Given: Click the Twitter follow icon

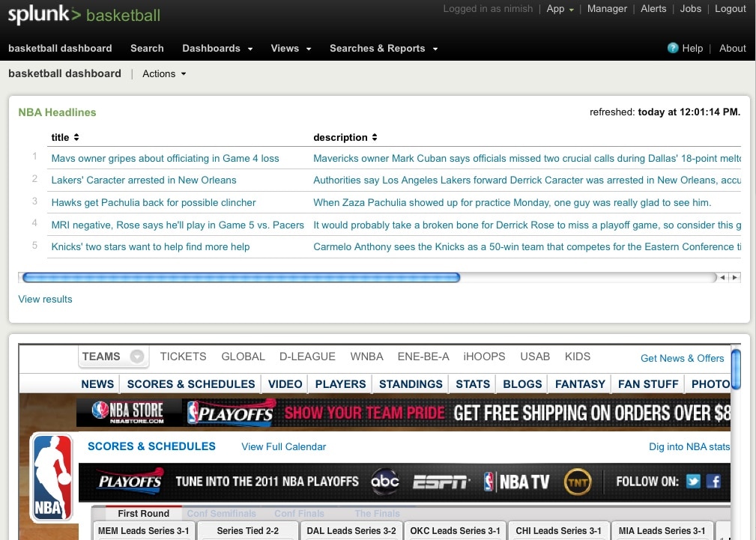Looking at the screenshot, I should click(x=693, y=482).
